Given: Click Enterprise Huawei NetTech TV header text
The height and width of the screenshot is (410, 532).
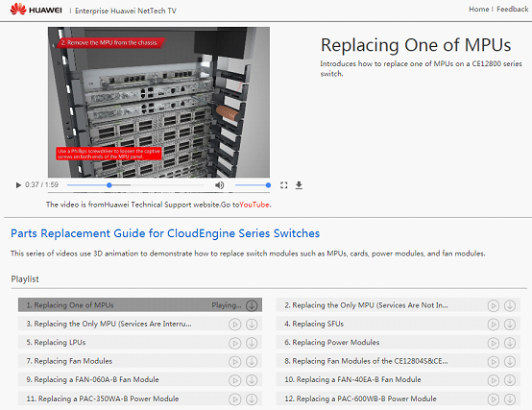Looking at the screenshot, I should [126, 11].
